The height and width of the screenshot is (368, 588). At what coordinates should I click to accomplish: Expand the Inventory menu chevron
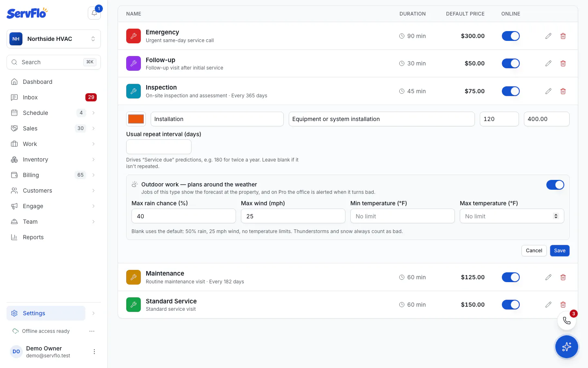click(94, 159)
